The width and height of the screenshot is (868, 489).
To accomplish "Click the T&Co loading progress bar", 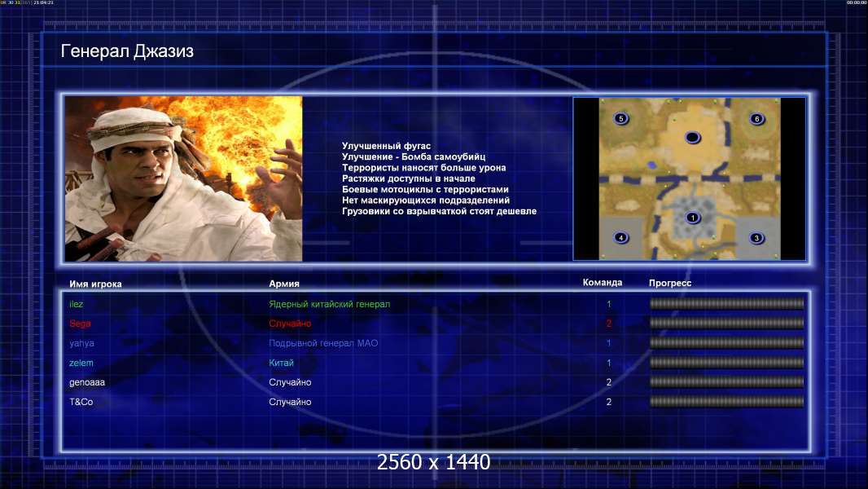I will (x=726, y=402).
